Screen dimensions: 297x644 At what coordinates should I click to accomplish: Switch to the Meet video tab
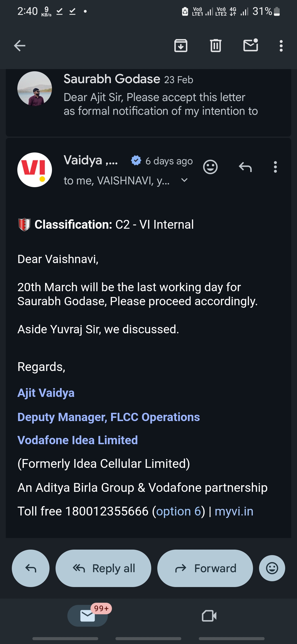[x=209, y=616]
